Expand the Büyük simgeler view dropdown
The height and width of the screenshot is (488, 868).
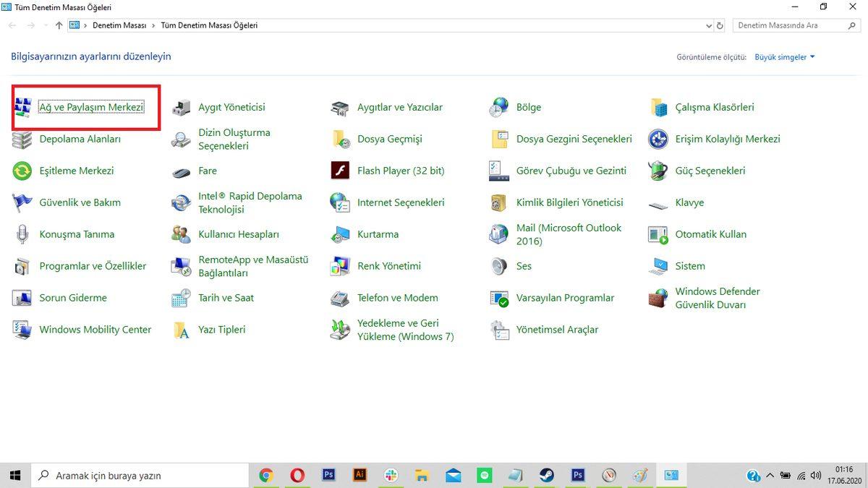coord(784,57)
